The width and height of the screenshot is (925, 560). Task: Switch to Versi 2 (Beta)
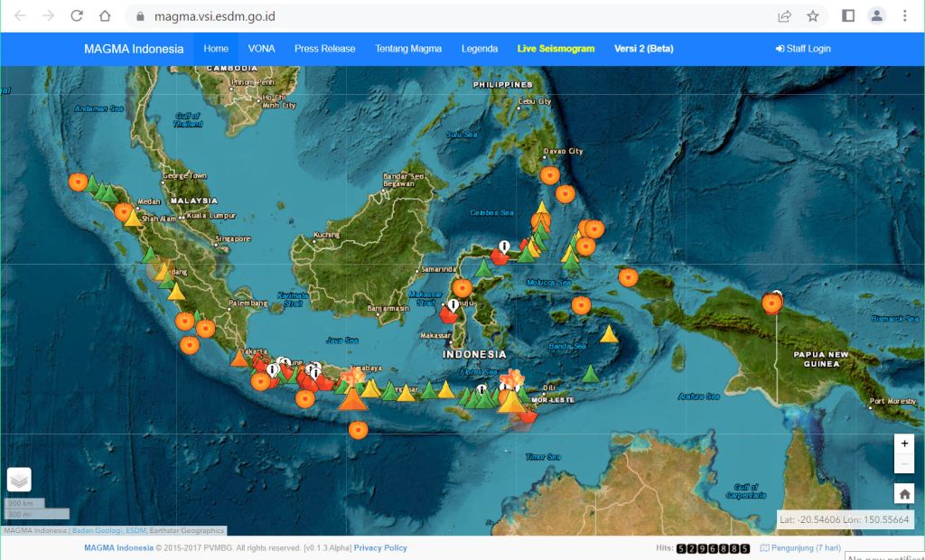pyautogui.click(x=643, y=49)
